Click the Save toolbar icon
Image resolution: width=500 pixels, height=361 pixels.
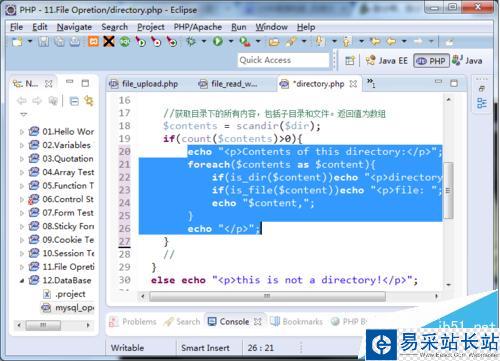pyautogui.click(x=43, y=42)
